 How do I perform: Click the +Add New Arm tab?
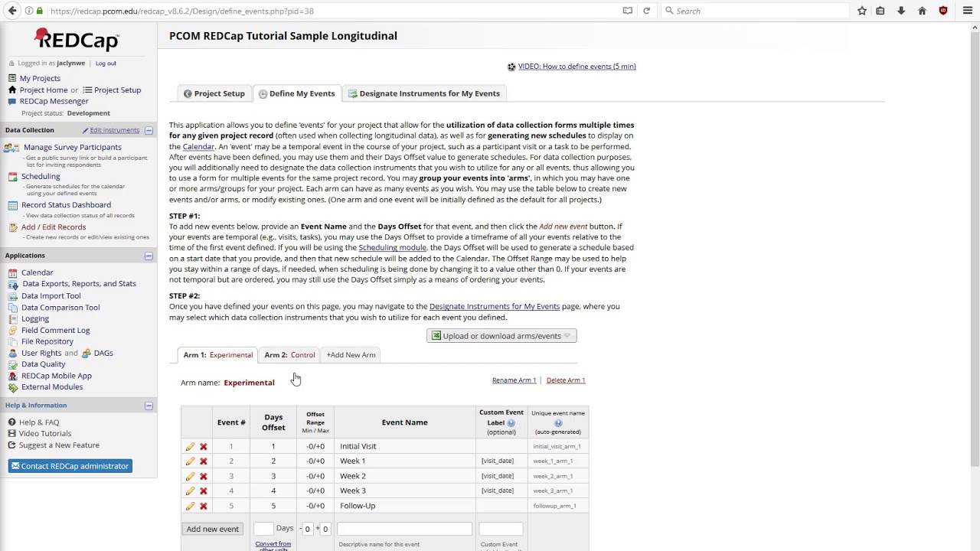tap(351, 355)
